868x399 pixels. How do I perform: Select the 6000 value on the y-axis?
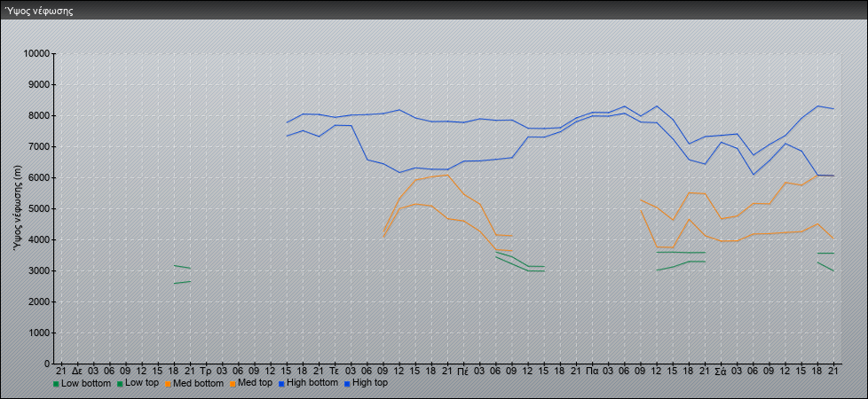(x=39, y=177)
